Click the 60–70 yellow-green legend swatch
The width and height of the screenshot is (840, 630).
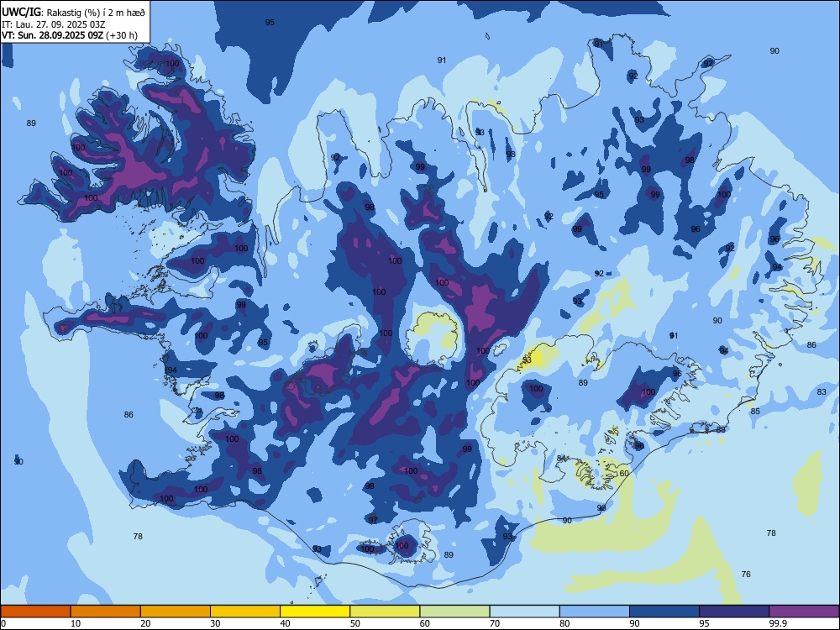pyautogui.click(x=454, y=612)
